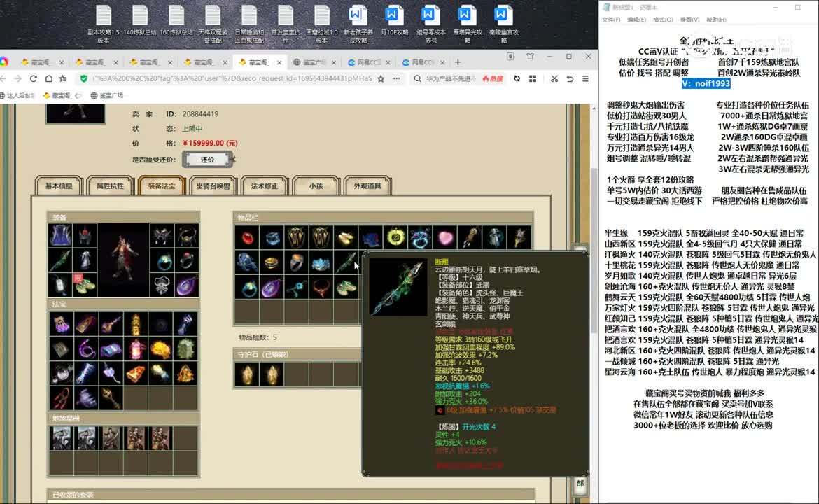Open Notepad 查看(V) menu
The image size is (819, 504).
tap(689, 20)
